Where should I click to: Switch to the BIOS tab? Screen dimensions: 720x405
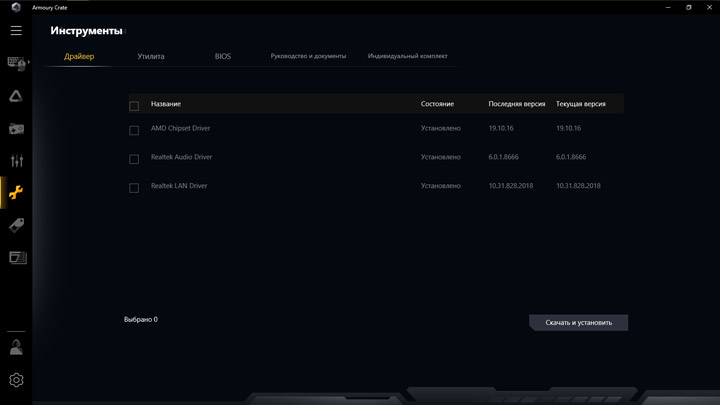click(x=223, y=56)
